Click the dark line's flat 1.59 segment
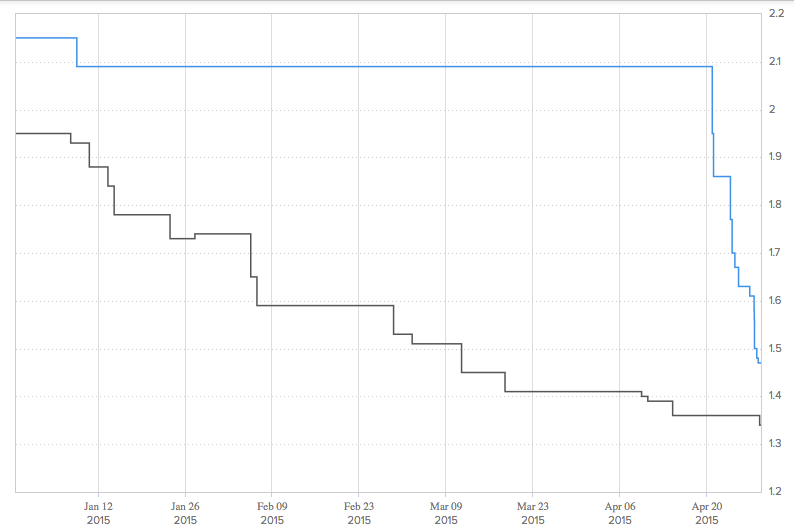The width and height of the screenshot is (794, 531). 325,305
